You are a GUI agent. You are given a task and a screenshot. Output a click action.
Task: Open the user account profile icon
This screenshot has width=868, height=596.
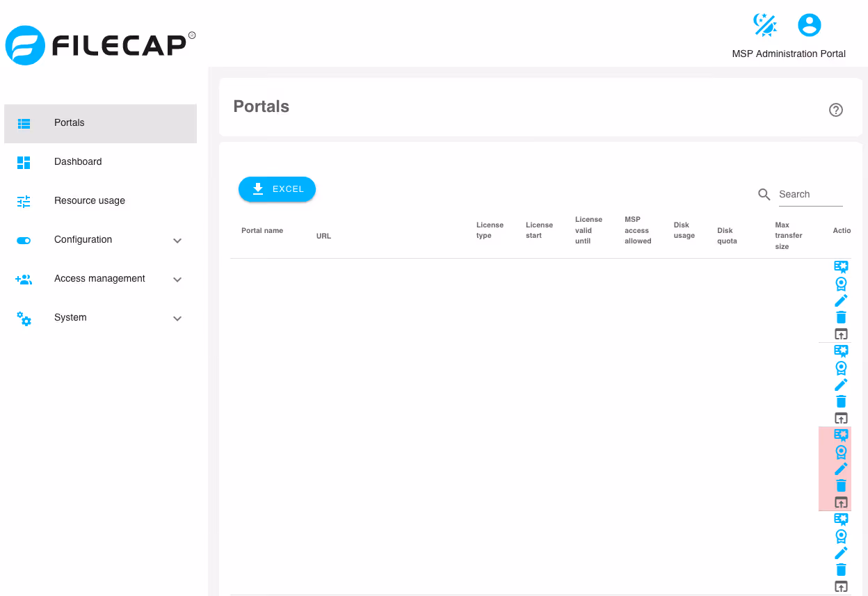tap(810, 25)
